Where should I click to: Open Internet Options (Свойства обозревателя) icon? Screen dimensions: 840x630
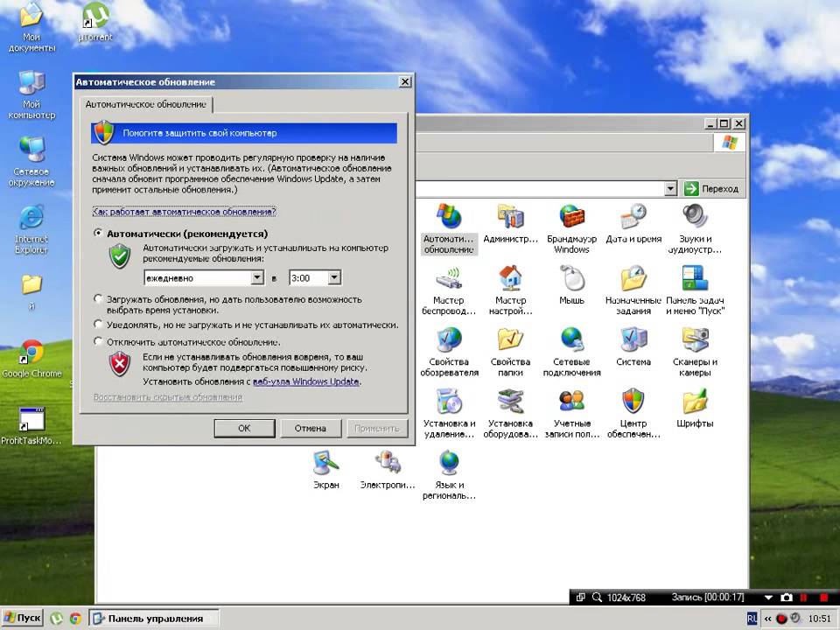[x=449, y=352]
